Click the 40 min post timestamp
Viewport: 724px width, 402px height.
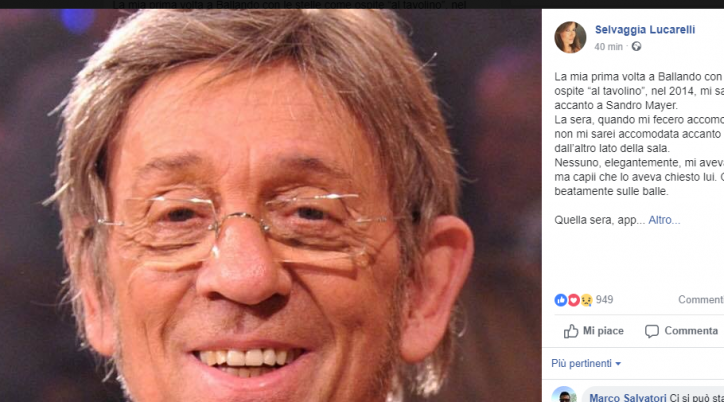coord(608,47)
